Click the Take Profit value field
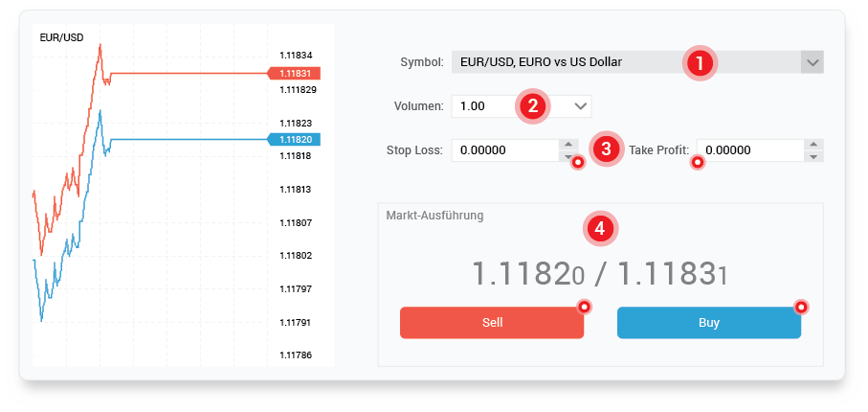The image size is (868, 412). click(x=750, y=150)
